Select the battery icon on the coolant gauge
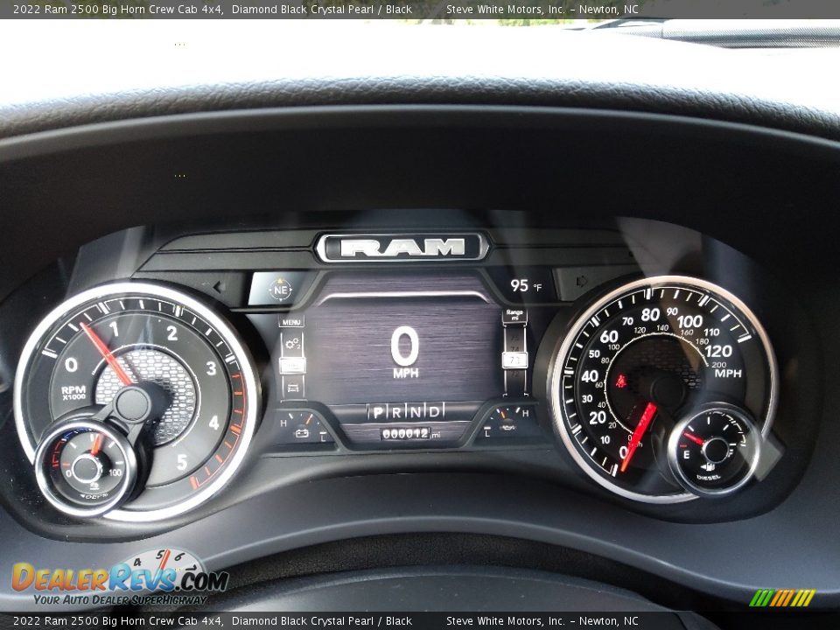Screen dimensions: 840x630 (x=302, y=433)
